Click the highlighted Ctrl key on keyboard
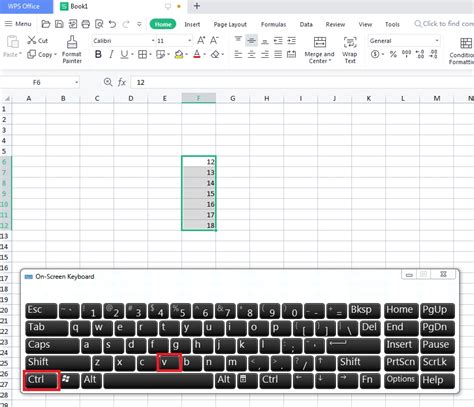This screenshot has height=407, width=474. click(41, 380)
